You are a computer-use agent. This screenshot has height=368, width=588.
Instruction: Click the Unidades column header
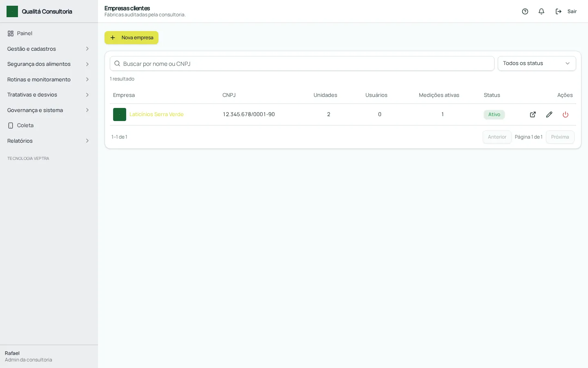(325, 95)
